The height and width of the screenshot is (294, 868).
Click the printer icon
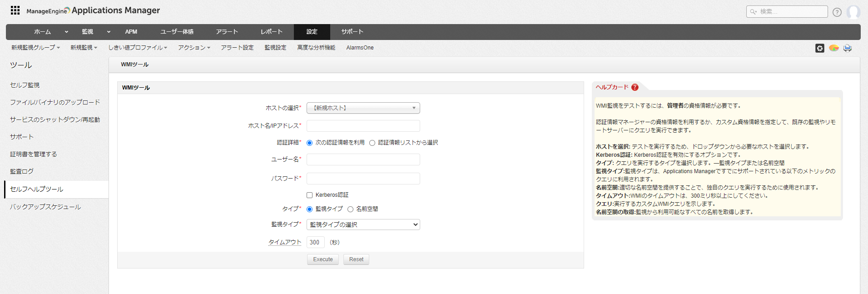coord(847,48)
